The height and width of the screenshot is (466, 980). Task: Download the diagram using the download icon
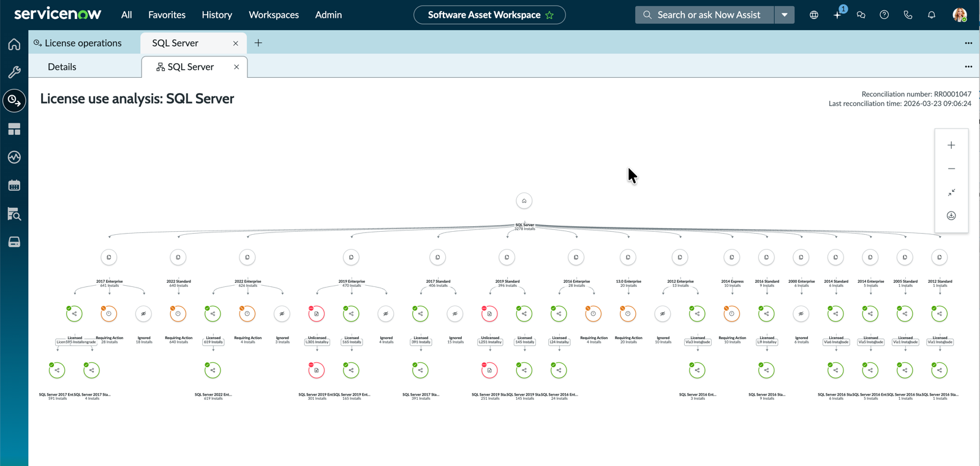coord(951,216)
